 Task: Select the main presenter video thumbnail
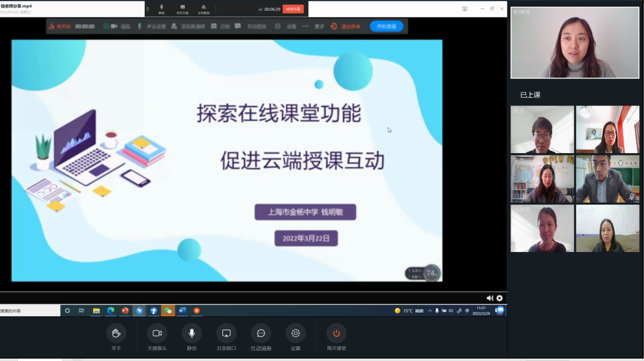click(x=575, y=43)
